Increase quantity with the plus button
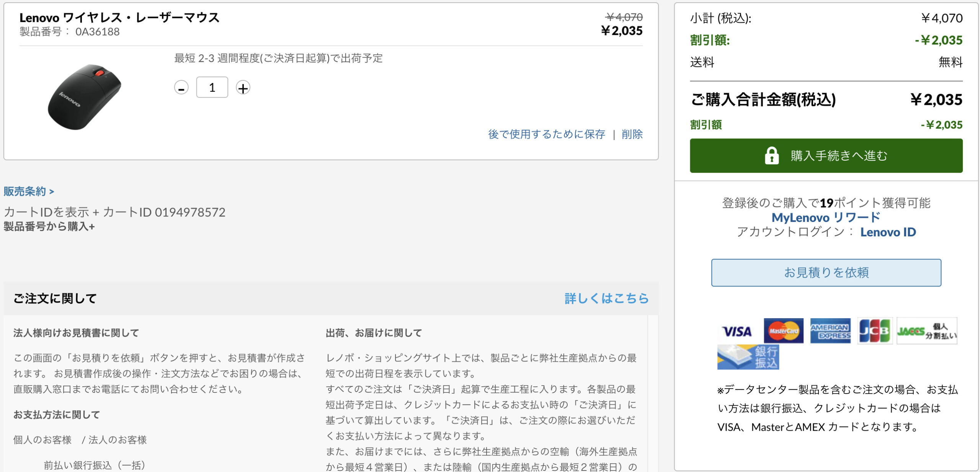The height and width of the screenshot is (472, 980). click(243, 88)
